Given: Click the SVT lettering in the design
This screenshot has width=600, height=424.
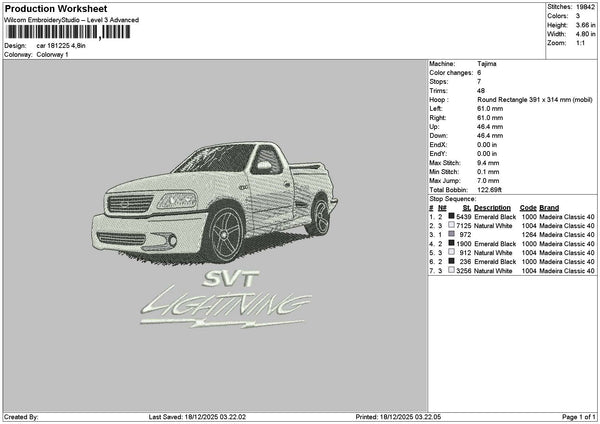Looking at the screenshot, I should (230, 279).
